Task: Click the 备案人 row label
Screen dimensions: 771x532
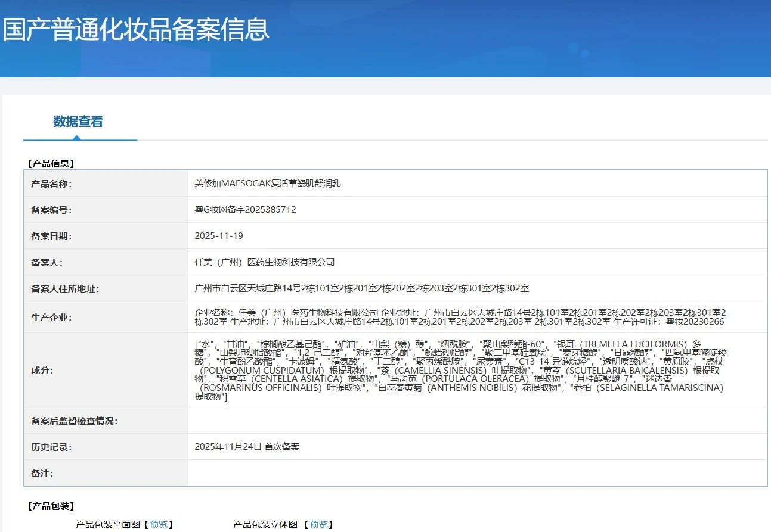Action: tap(47, 262)
